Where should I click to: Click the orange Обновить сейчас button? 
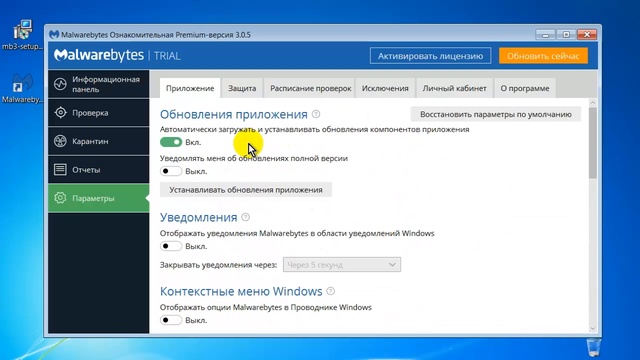point(543,56)
